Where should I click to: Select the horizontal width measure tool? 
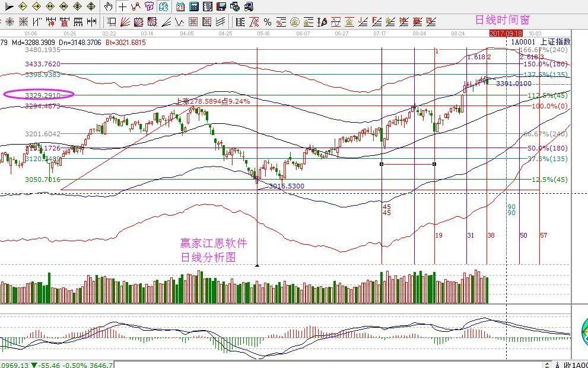click(x=91, y=22)
